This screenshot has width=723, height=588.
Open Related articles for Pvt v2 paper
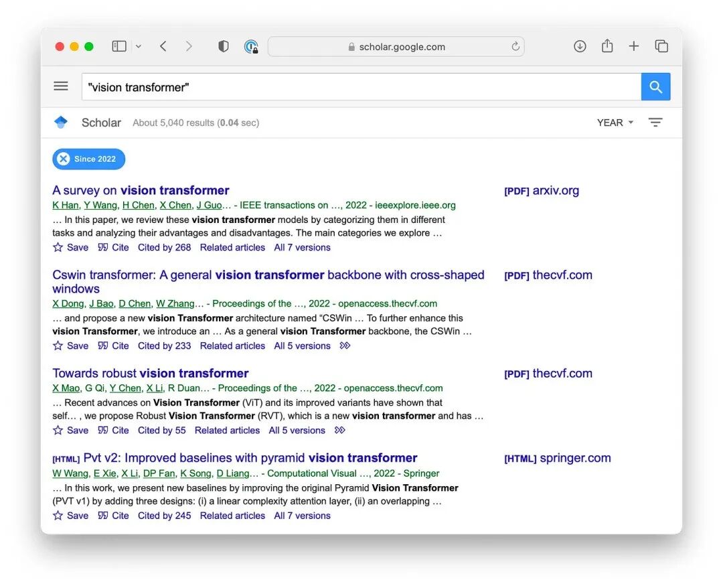(232, 515)
